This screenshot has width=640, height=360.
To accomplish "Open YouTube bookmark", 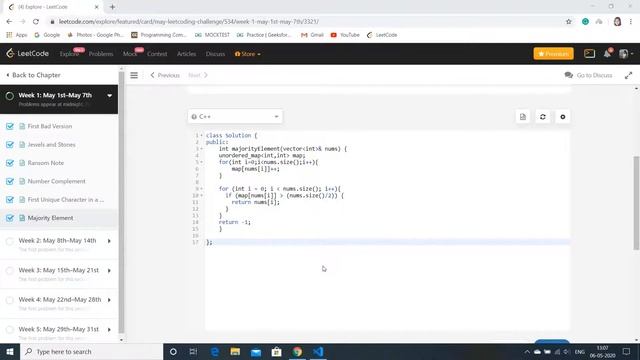I will (345, 35).
